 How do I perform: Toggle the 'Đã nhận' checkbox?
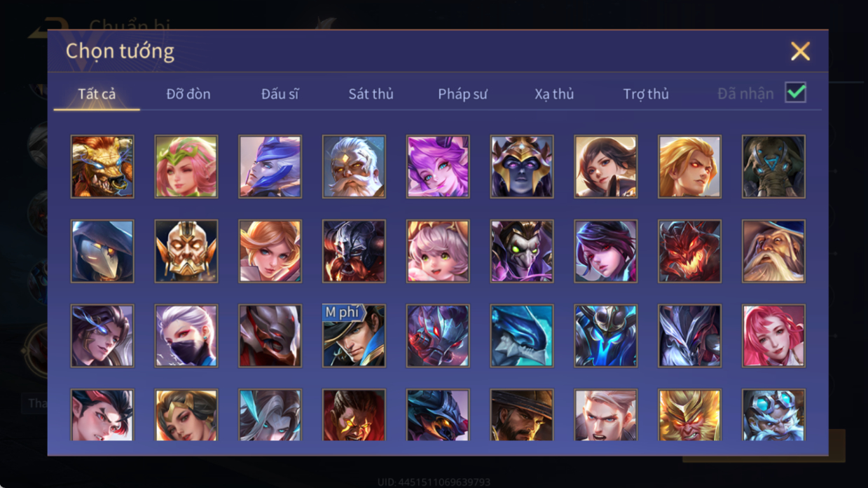pos(795,93)
